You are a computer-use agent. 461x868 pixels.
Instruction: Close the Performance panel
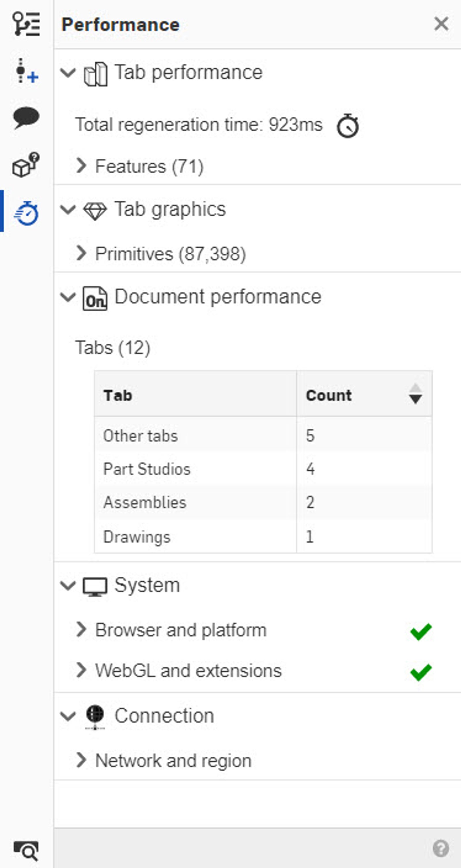pyautogui.click(x=441, y=24)
